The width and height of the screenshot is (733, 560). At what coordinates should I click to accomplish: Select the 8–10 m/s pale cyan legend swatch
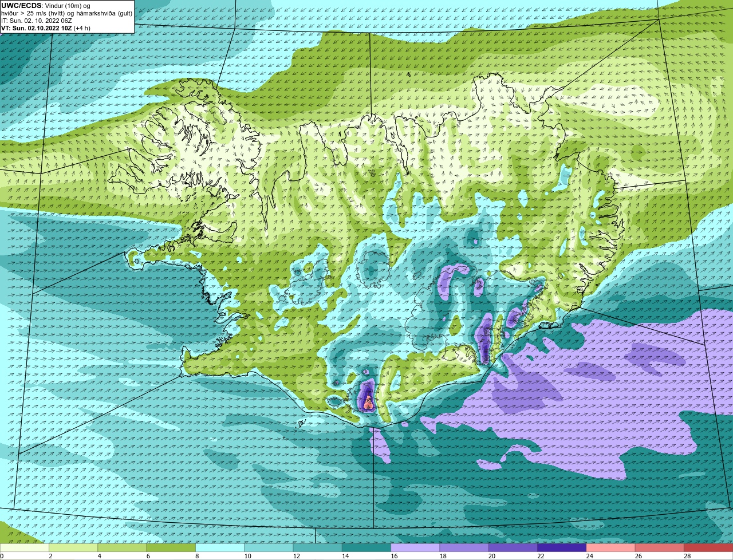point(220,547)
